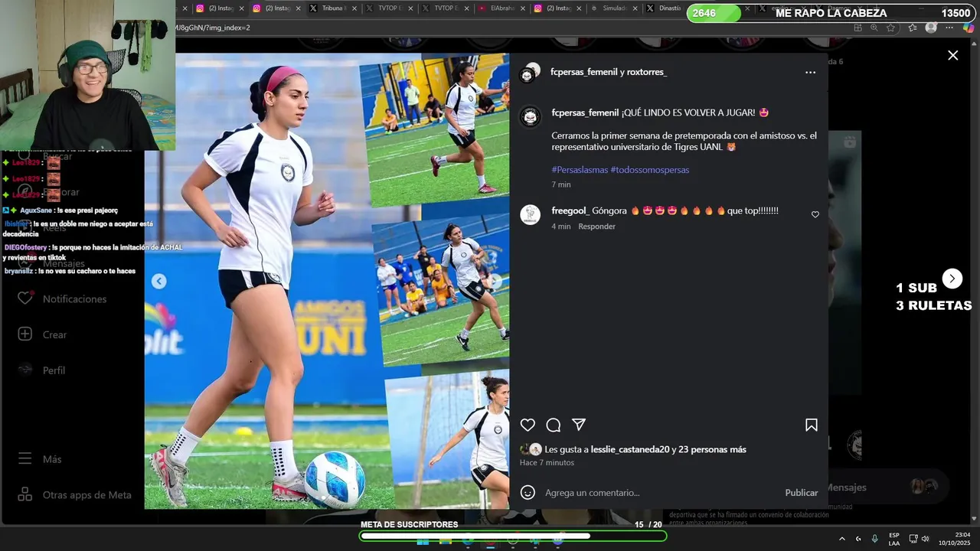
Task: Open the Notificaciones label in the sidebar
Action: click(74, 298)
